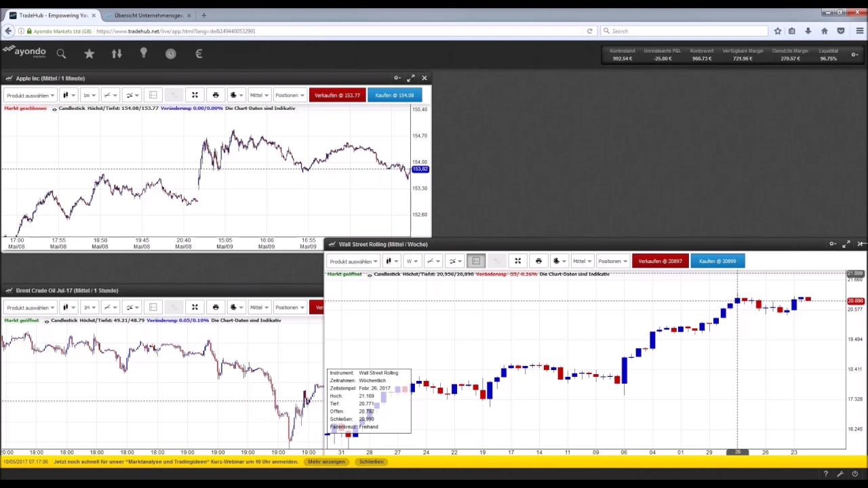Open Mittel dropdown in Wall Street chart
Screen dimensions: 868x488
click(x=582, y=261)
